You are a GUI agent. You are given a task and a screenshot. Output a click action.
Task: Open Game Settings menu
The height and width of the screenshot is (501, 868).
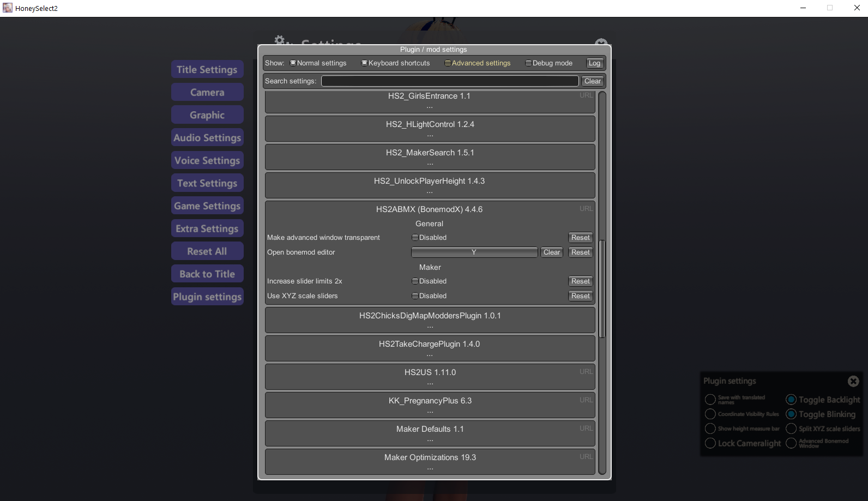click(207, 206)
